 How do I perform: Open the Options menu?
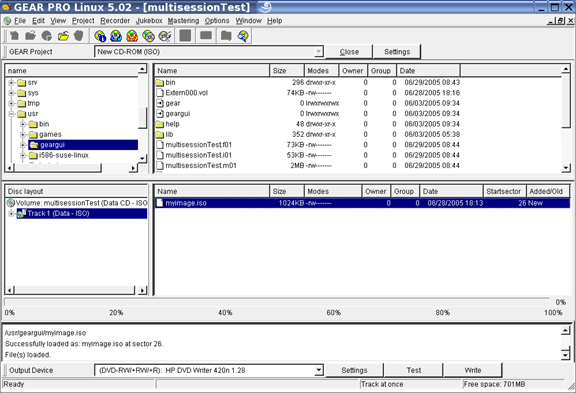pyautogui.click(x=217, y=21)
